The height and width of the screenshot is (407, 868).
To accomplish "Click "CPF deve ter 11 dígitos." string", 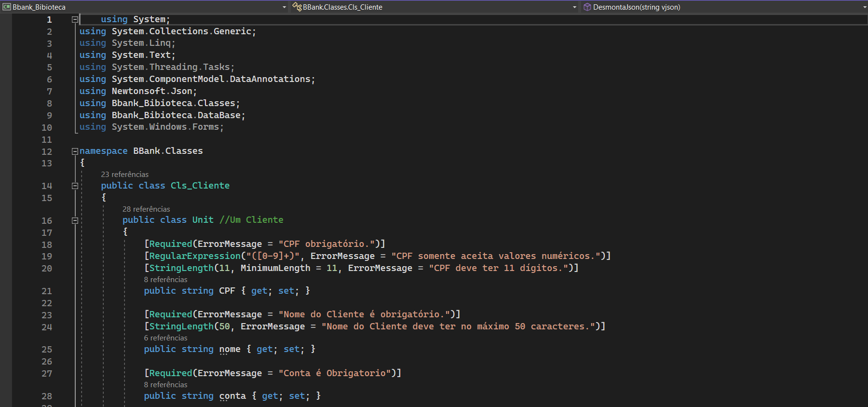I will tap(499, 268).
